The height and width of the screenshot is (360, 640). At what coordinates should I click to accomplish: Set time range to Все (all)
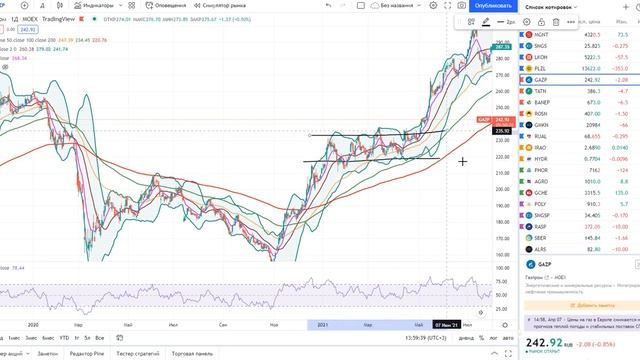pos(99,338)
